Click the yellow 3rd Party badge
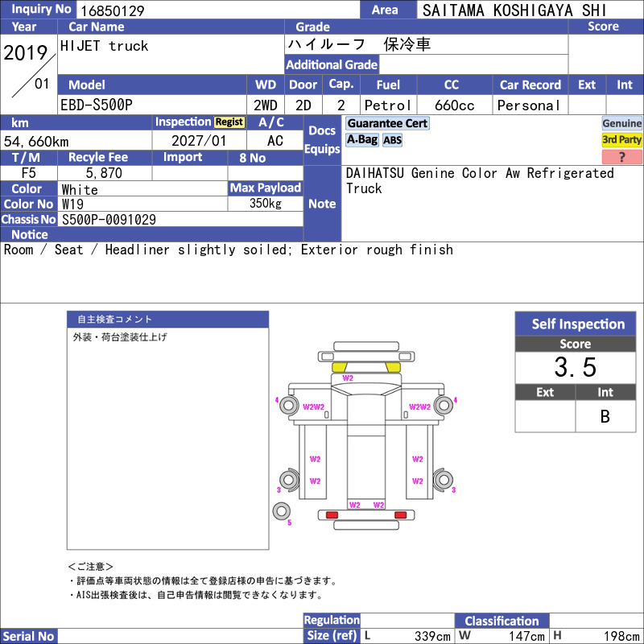The width and height of the screenshot is (644, 644). 621,140
